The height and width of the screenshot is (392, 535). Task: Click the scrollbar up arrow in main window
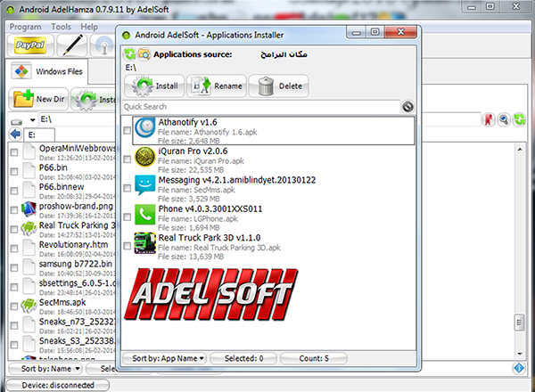(x=520, y=150)
